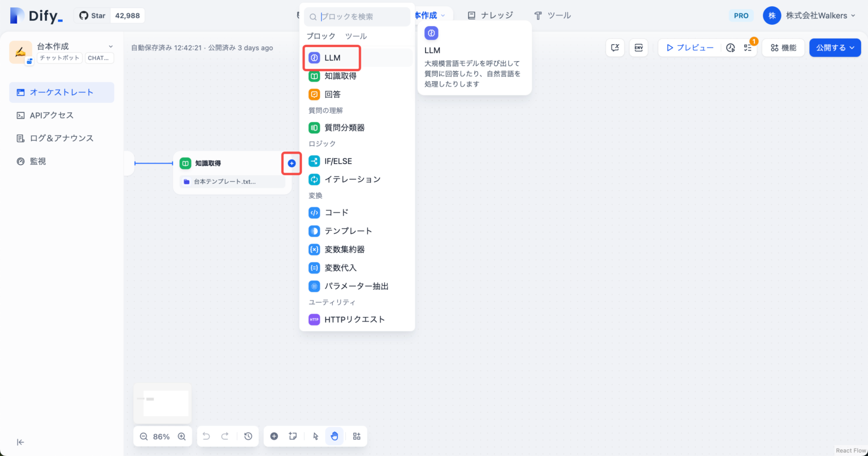
Task: Organize nodes with layout icon
Action: pyautogui.click(x=357, y=436)
